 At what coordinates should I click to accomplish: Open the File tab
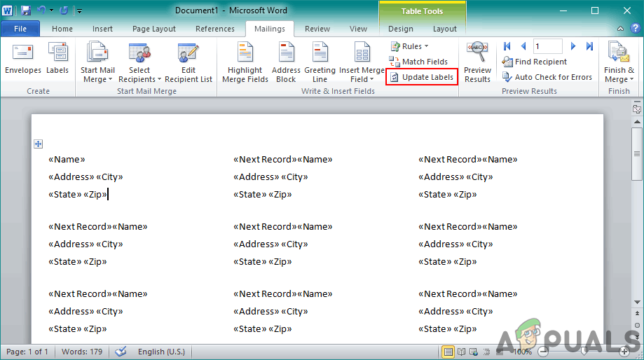pos(20,29)
